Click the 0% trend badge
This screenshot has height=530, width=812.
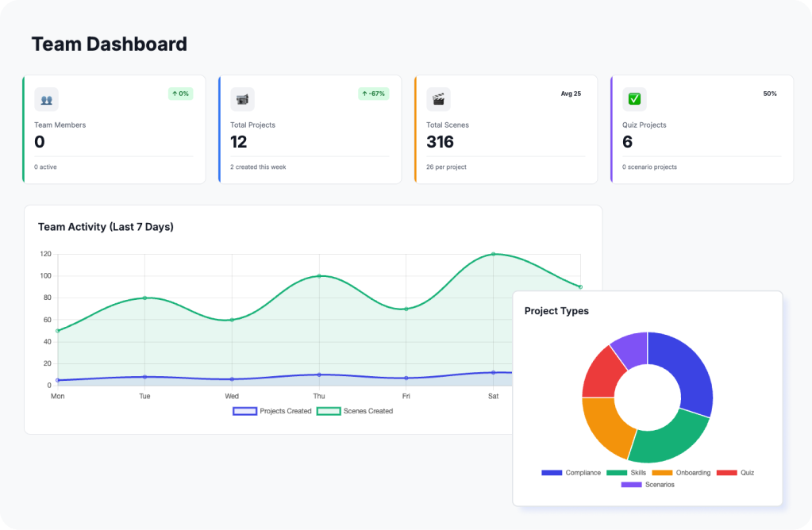tap(181, 94)
